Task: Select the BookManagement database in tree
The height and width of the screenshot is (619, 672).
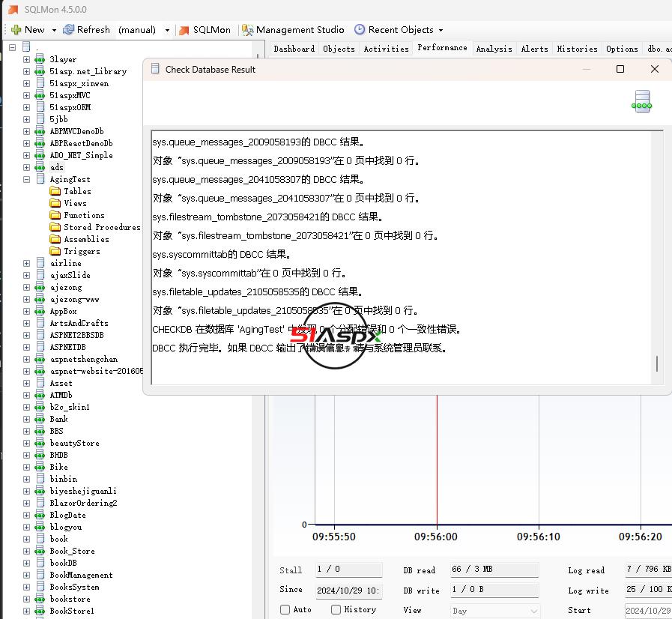Action: [81, 575]
